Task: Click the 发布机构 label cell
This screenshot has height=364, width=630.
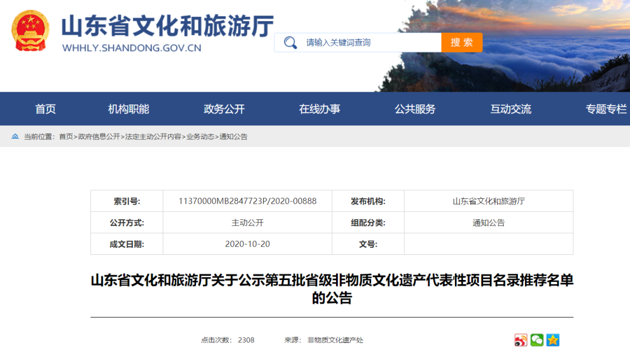Action: pyautogui.click(x=368, y=201)
